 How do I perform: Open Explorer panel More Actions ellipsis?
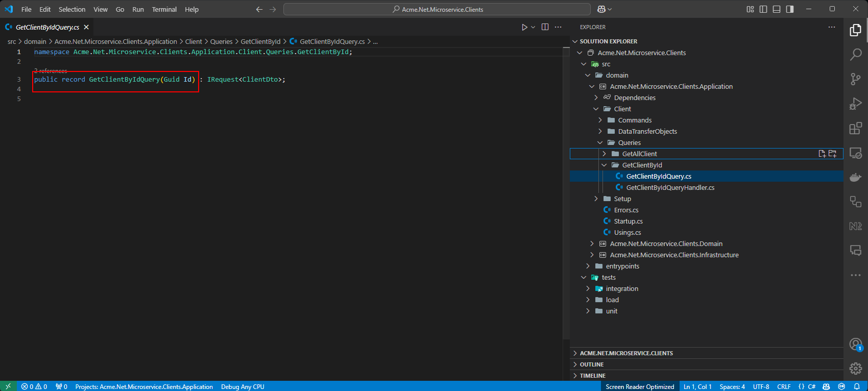[x=832, y=27]
